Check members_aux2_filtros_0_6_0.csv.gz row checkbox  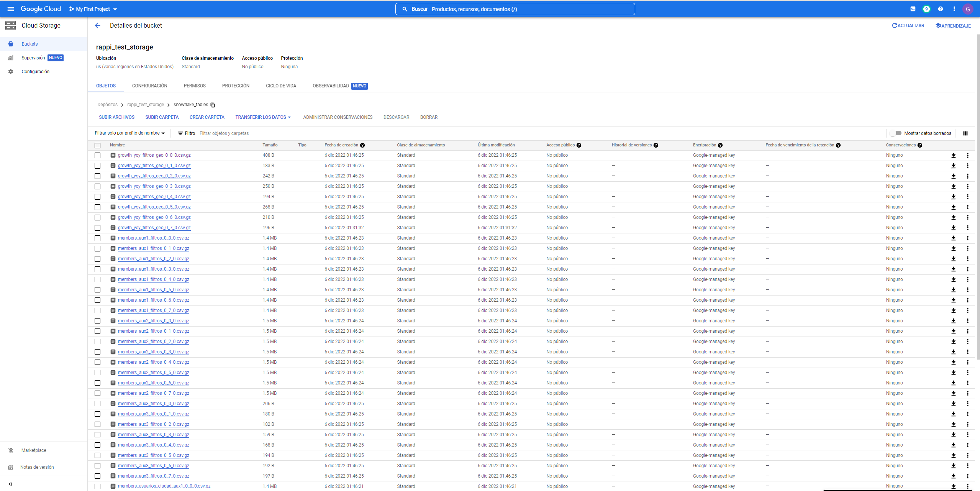click(98, 383)
